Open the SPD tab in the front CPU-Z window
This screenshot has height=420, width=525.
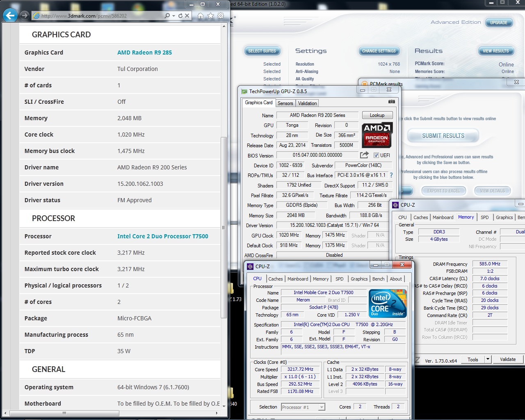tap(340, 279)
